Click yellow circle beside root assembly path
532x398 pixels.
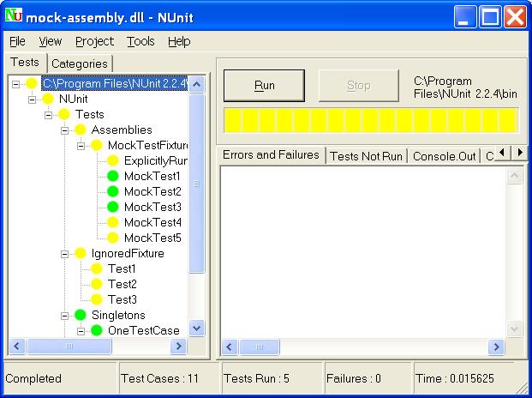point(31,83)
